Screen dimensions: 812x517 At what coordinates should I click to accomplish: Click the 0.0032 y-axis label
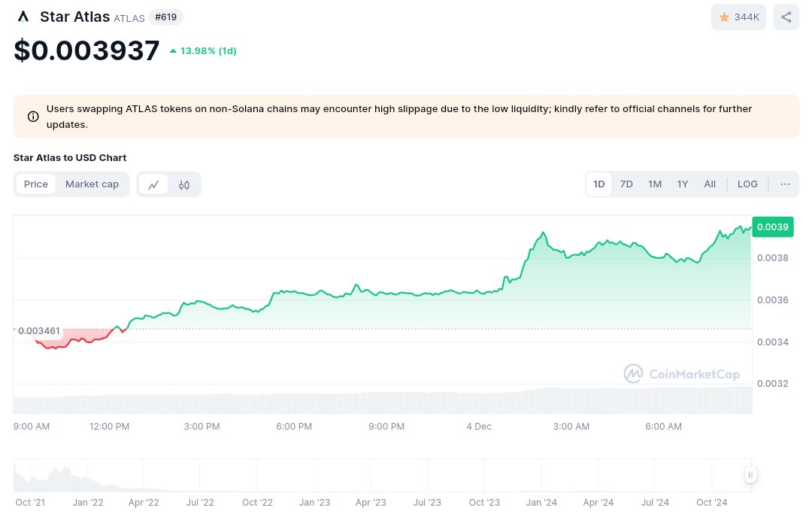coord(773,383)
